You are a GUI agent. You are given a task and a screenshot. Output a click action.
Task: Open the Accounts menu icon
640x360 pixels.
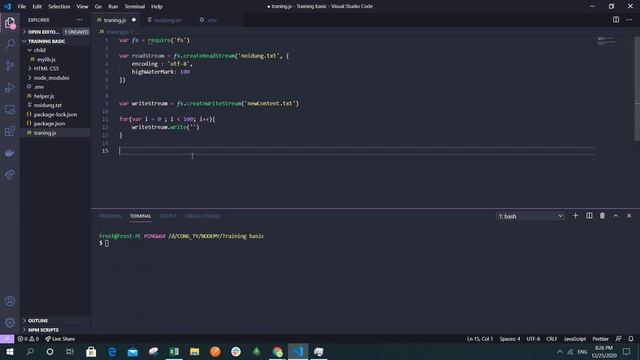10,301
